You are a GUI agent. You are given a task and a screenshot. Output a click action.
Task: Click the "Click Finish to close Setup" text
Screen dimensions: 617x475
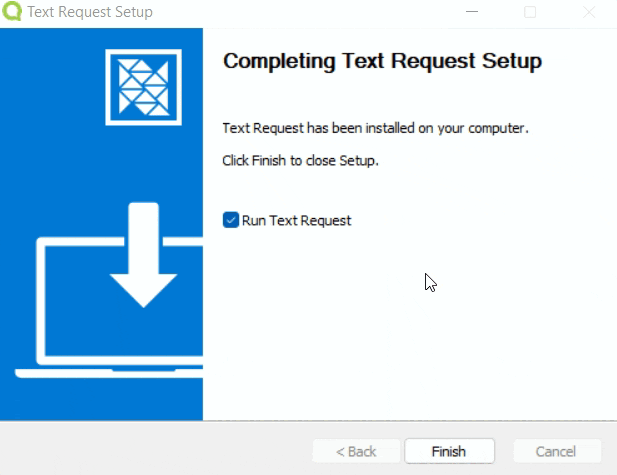[x=300, y=160]
